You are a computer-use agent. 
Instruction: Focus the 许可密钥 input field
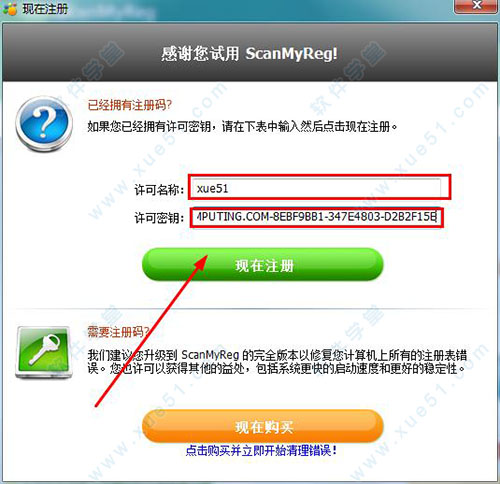316,217
